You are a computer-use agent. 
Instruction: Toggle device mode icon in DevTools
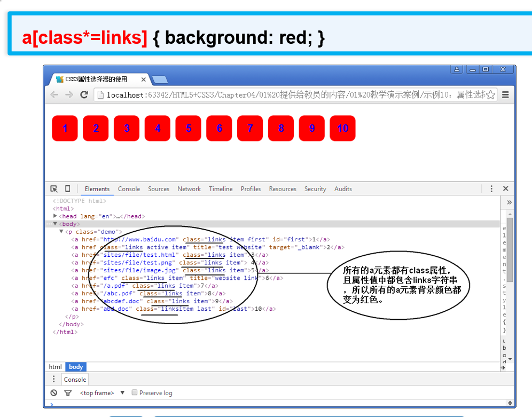[x=67, y=188]
